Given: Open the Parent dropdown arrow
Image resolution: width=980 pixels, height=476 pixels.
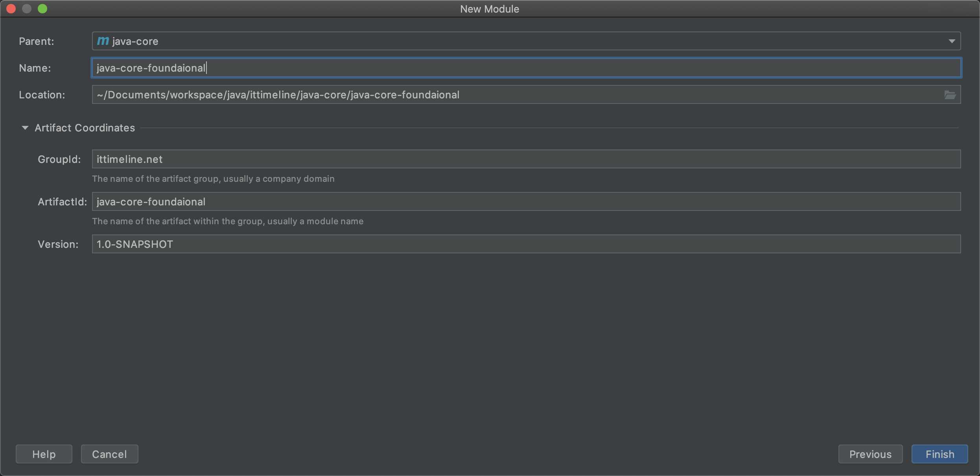Looking at the screenshot, I should click(x=952, y=41).
